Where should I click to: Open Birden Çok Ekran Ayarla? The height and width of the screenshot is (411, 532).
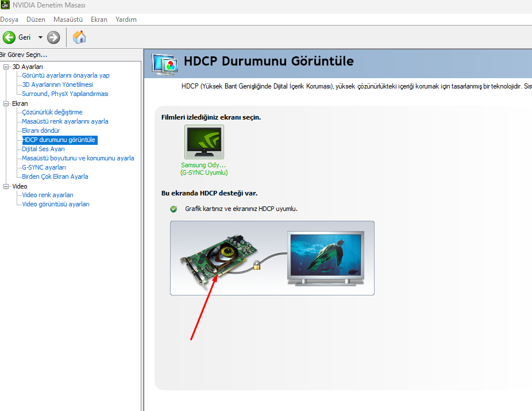55,176
